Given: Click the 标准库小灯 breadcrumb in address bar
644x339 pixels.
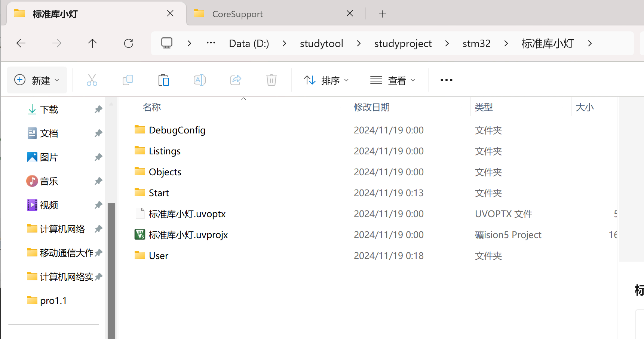Looking at the screenshot, I should (x=548, y=43).
